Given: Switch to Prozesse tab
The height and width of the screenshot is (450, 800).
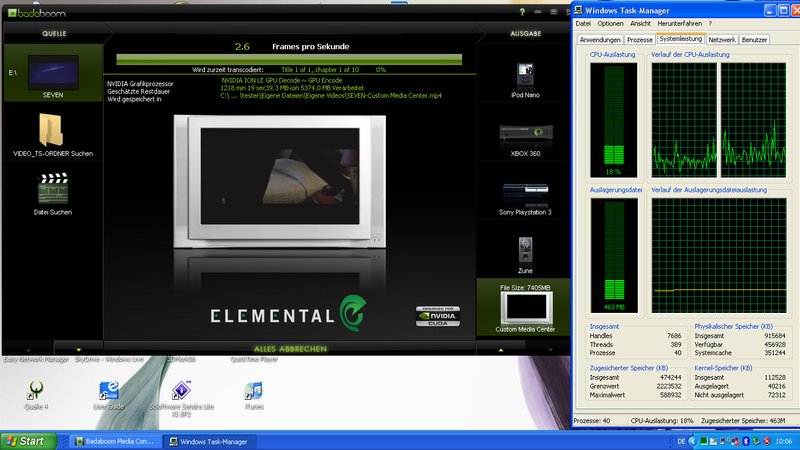Looking at the screenshot, I should click(640, 40).
